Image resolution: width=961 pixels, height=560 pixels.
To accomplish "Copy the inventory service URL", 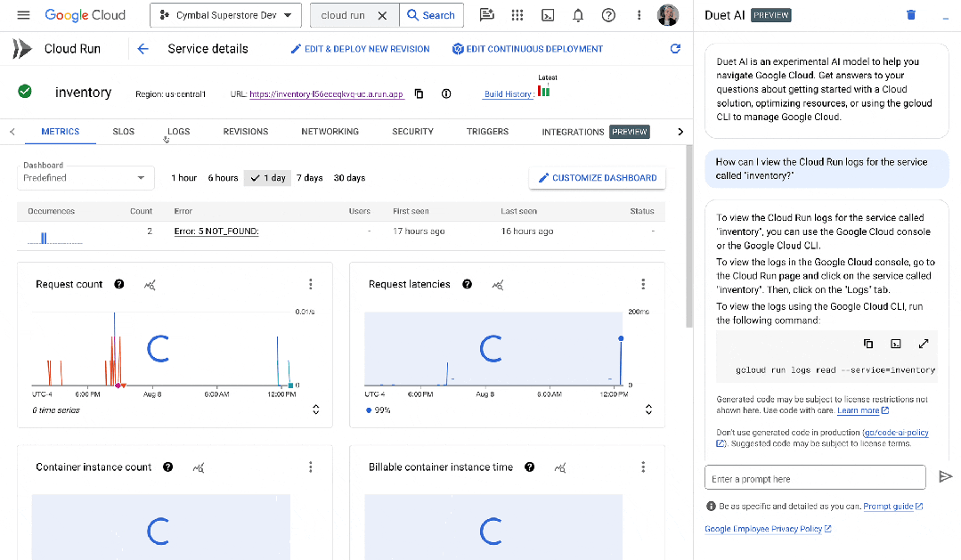I will coord(419,93).
